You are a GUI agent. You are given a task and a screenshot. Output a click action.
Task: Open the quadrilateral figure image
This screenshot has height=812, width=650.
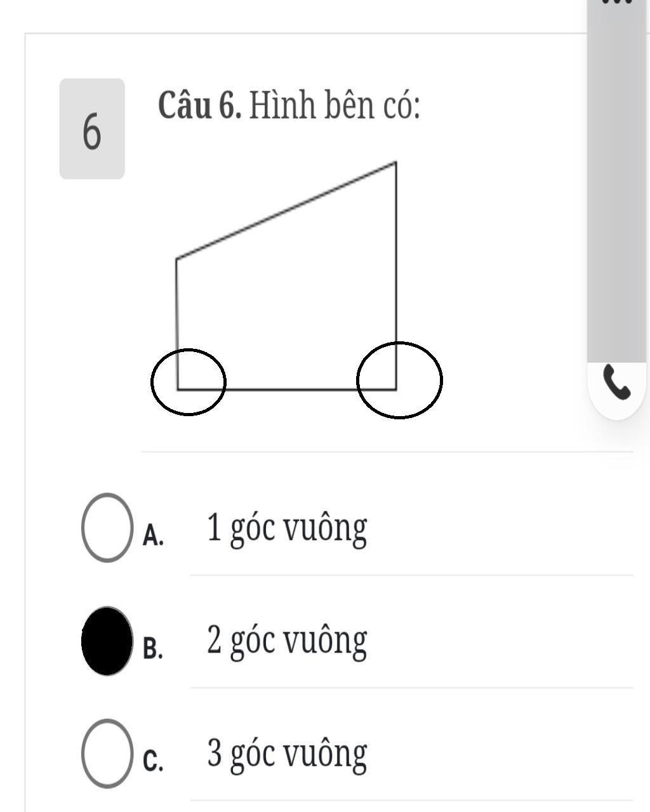tap(296, 289)
